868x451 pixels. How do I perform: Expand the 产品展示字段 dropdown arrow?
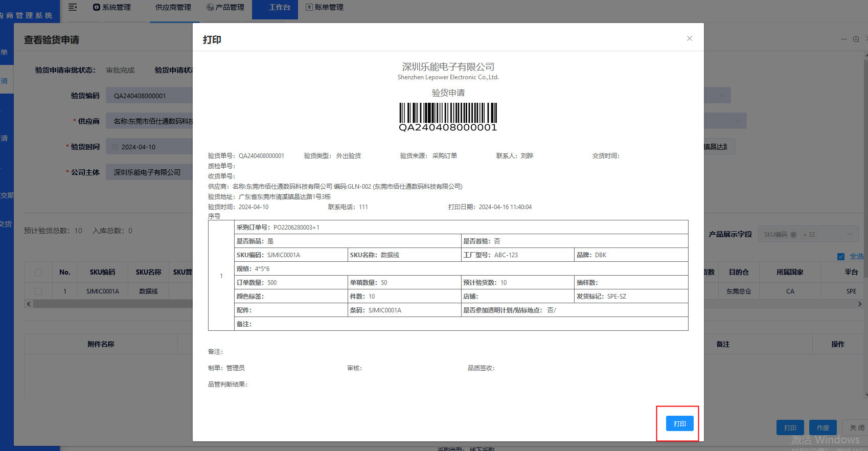point(850,234)
